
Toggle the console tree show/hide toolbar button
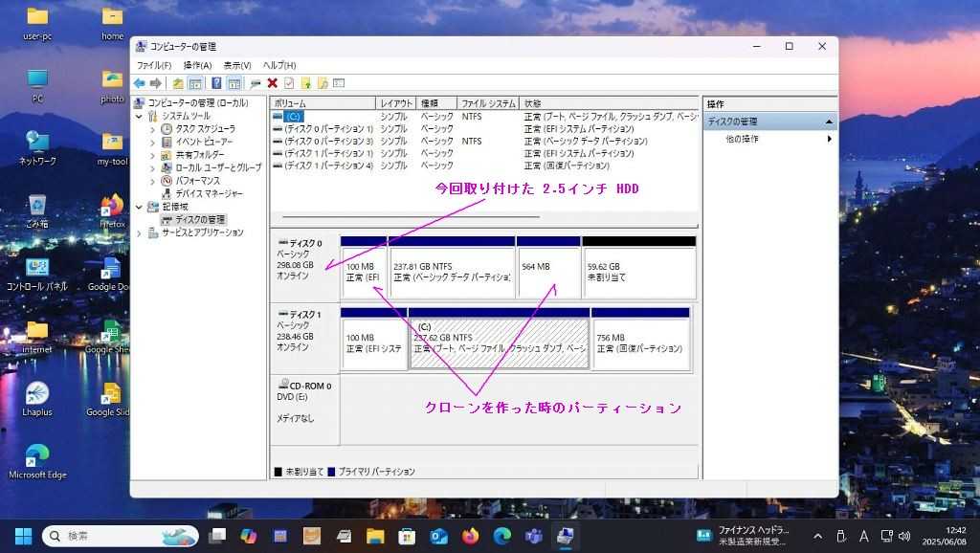tap(195, 83)
